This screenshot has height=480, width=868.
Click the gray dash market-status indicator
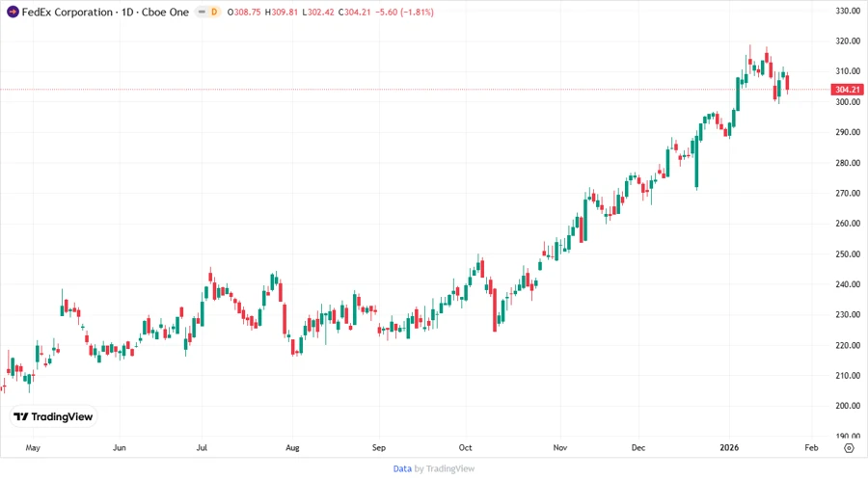(202, 12)
